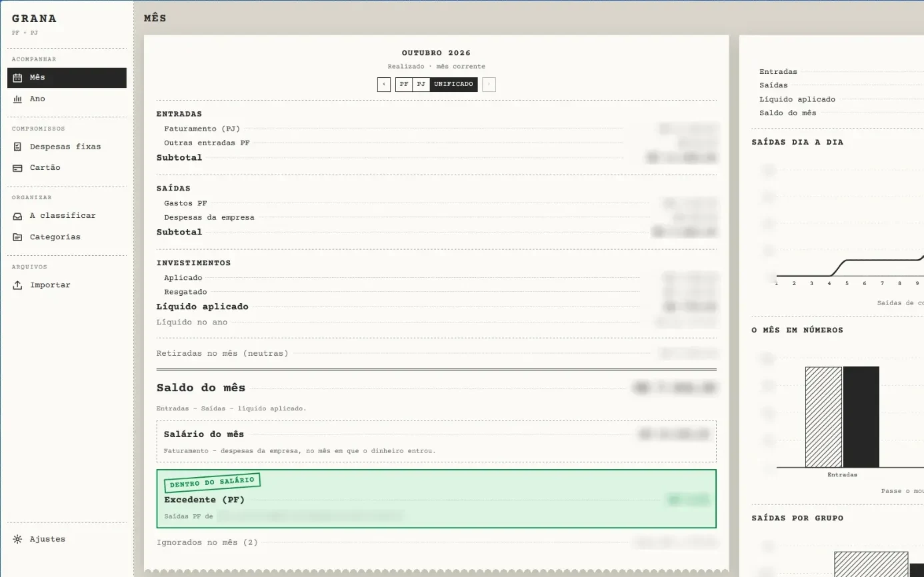Click the Líquido no ano row label

click(x=192, y=322)
